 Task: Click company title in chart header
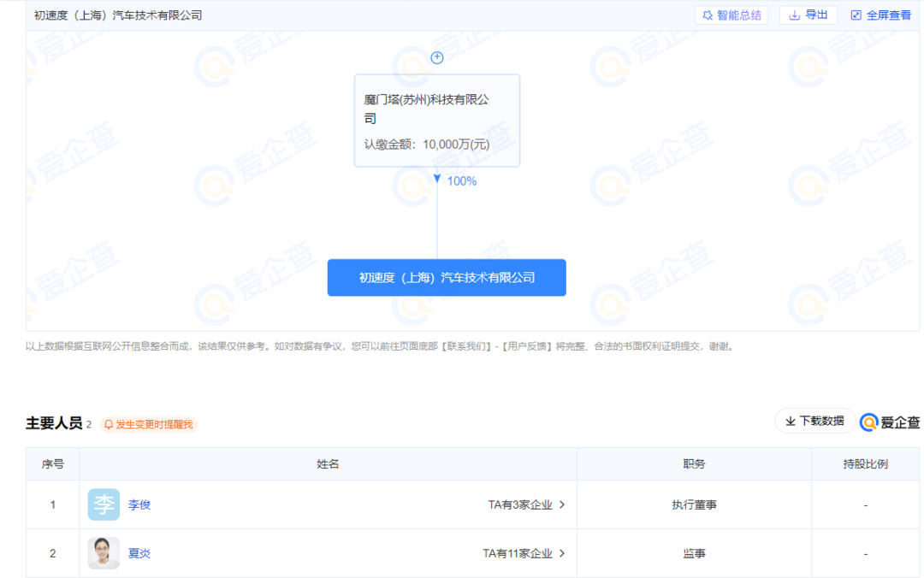(118, 15)
